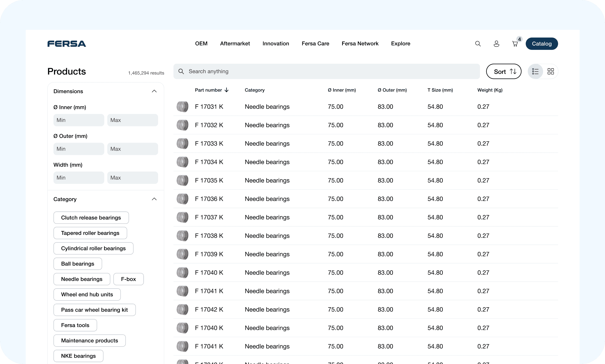Click the header search magnifier icon
Image resolution: width=605 pixels, height=364 pixels.
click(x=478, y=44)
